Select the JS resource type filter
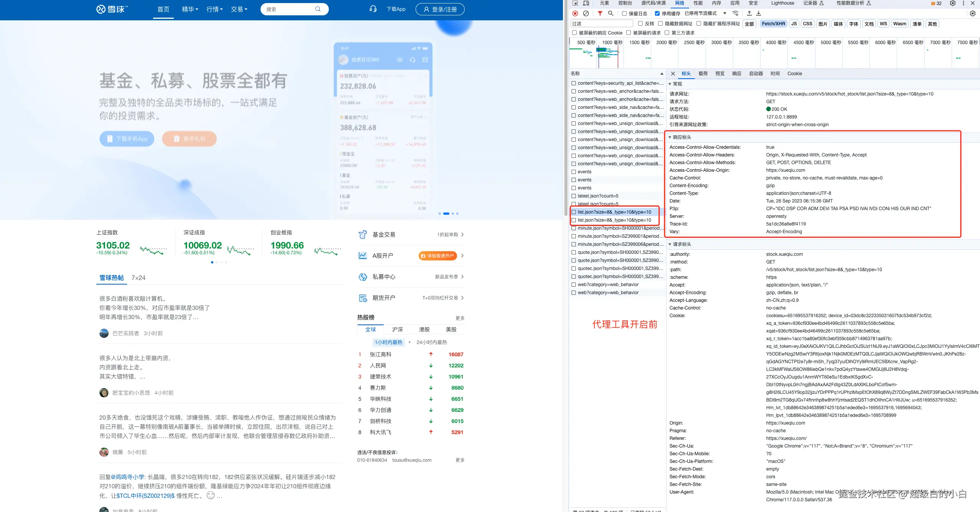This screenshot has width=980, height=512. pos(794,24)
